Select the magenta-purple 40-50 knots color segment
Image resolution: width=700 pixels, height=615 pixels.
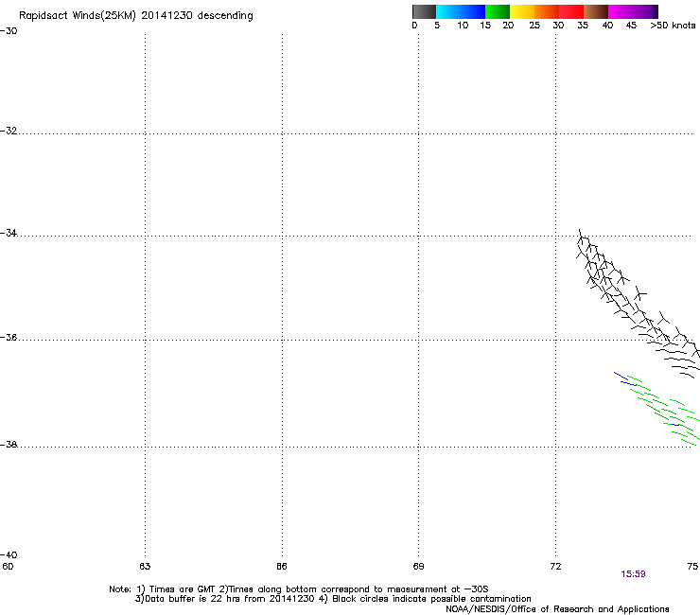[x=633, y=11]
